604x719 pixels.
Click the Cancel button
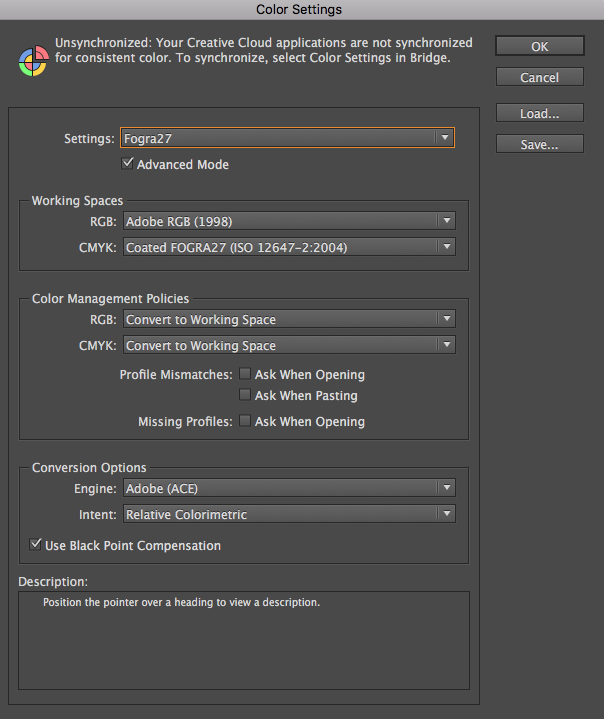coord(540,78)
